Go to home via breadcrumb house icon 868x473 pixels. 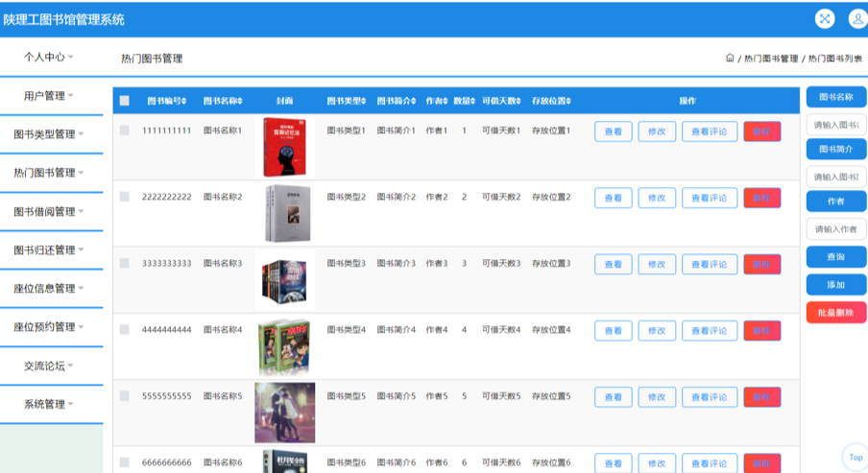[x=730, y=58]
